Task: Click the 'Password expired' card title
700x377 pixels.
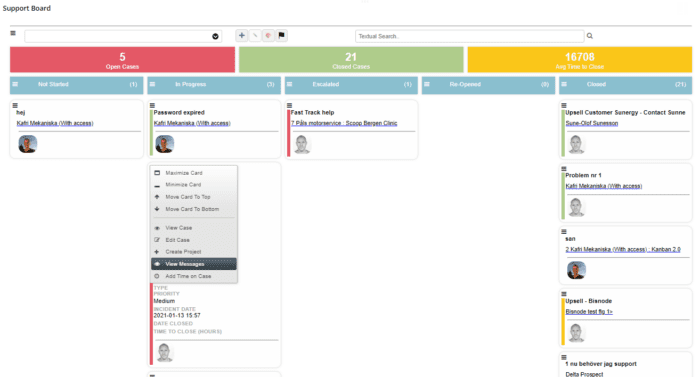Action: [x=179, y=113]
